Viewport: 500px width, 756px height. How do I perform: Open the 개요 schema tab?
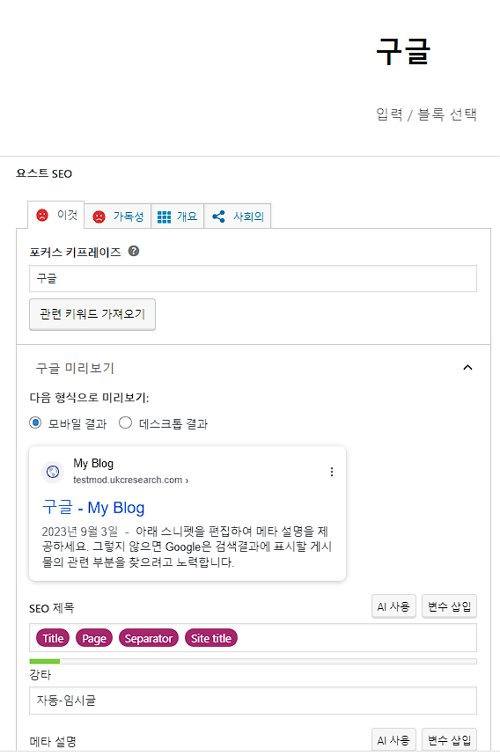pyautogui.click(x=177, y=216)
